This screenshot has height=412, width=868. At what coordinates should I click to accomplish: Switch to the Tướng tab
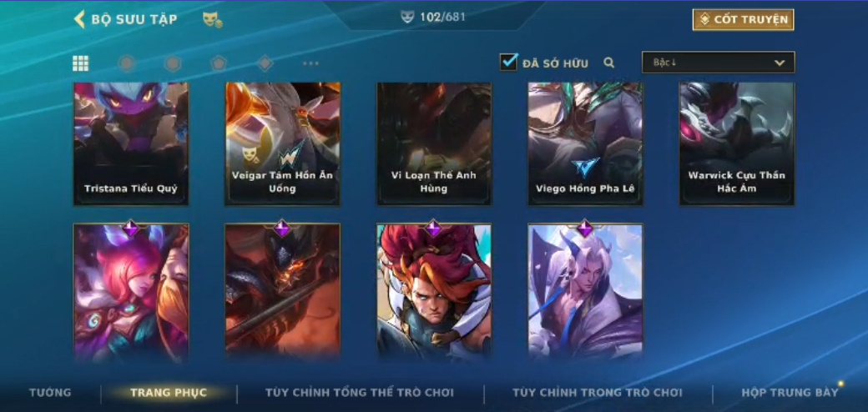point(50,393)
